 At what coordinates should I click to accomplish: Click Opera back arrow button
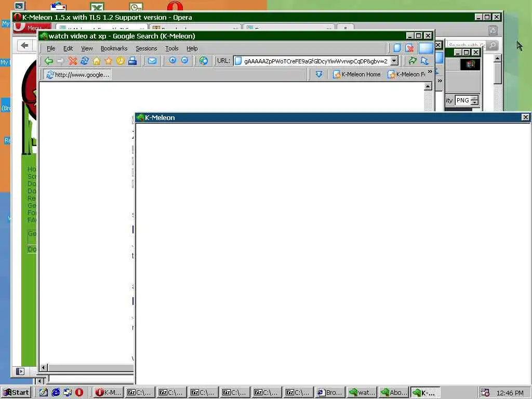coord(24,45)
